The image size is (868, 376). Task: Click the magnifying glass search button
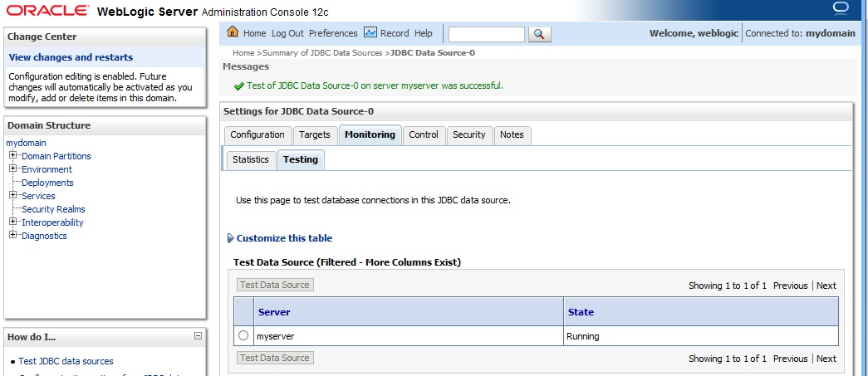(x=539, y=34)
